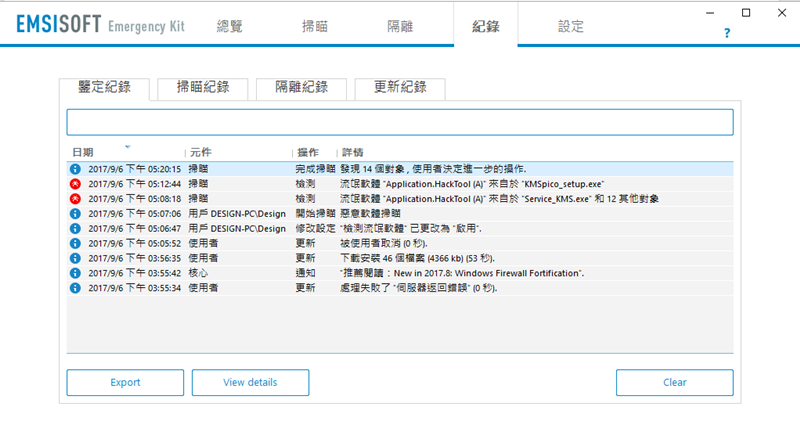The height and width of the screenshot is (435, 800).
Task: Open the help question mark icon
Action: (x=727, y=33)
